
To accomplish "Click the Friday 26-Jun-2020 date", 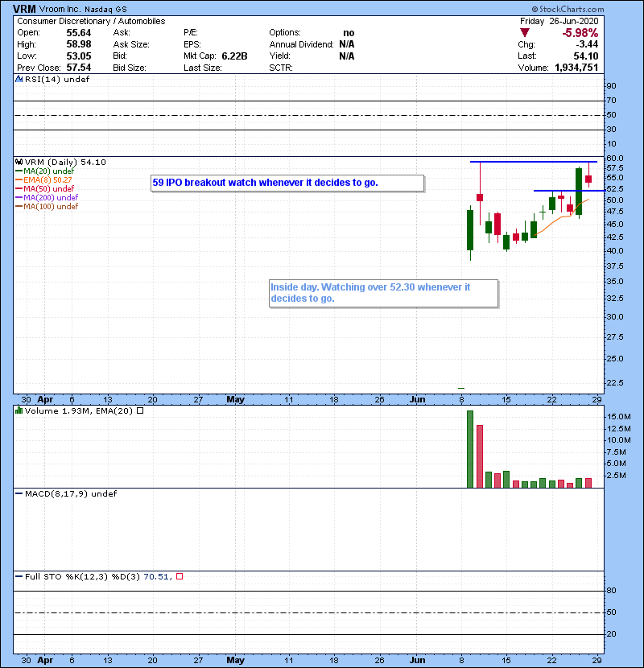I will point(559,21).
